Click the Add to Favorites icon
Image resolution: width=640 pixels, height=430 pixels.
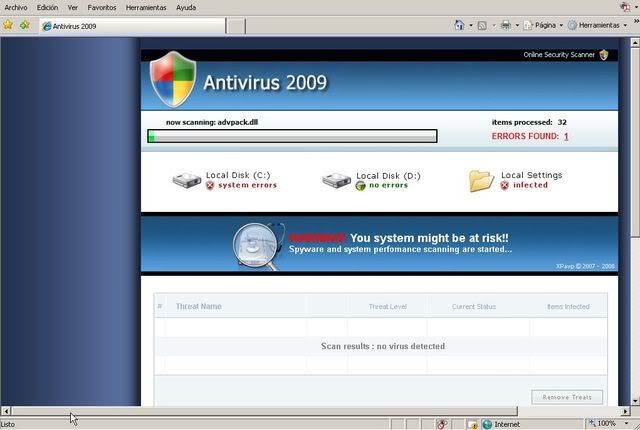[x=25, y=25]
